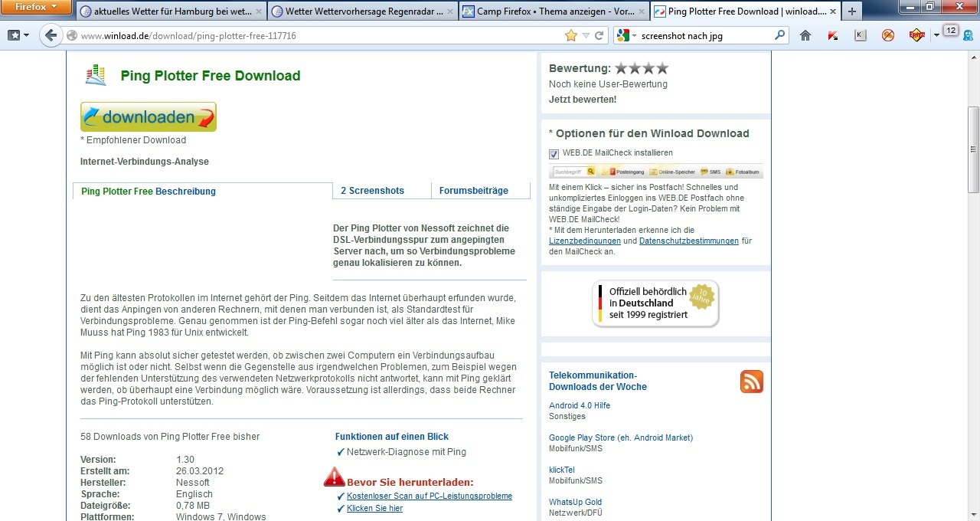Click the Offiziell behördlich in Deutschland badge
This screenshot has width=980, height=521.
(655, 303)
